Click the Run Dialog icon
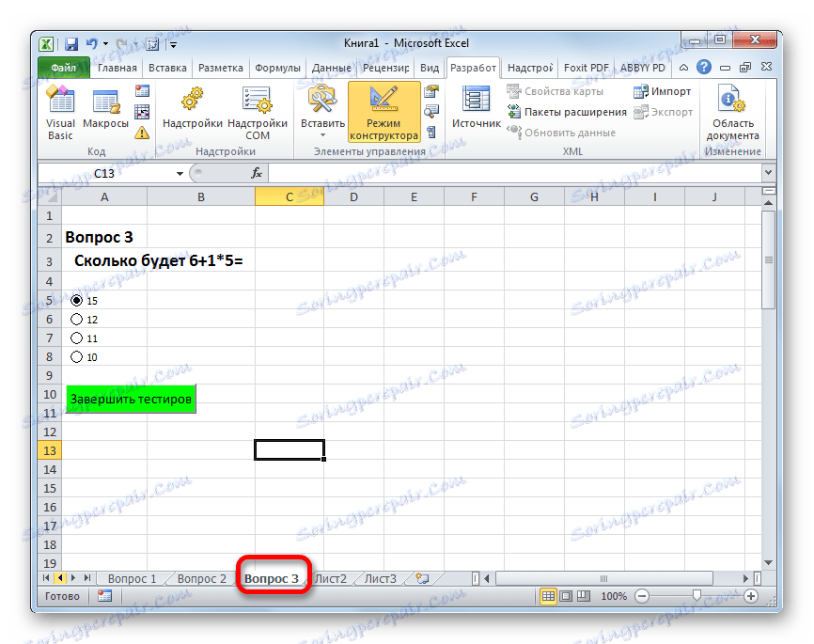Viewport: 814px width, 644px height. (x=431, y=133)
